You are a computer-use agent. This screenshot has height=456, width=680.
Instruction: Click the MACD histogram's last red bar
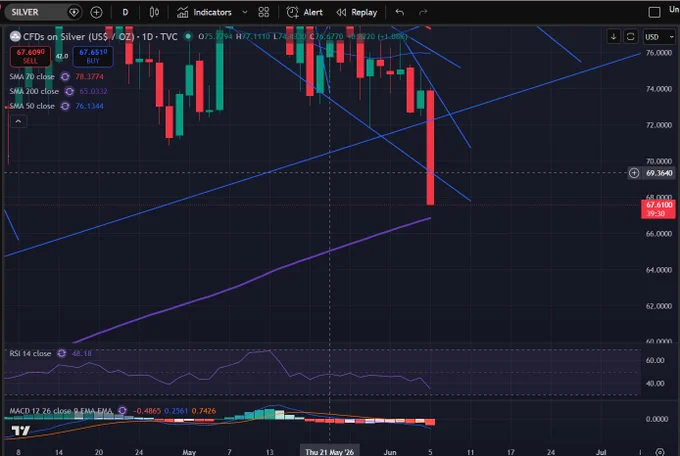pyautogui.click(x=430, y=422)
